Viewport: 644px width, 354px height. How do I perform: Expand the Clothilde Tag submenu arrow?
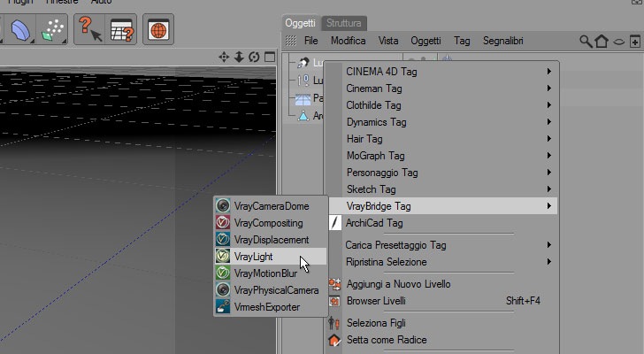point(548,105)
